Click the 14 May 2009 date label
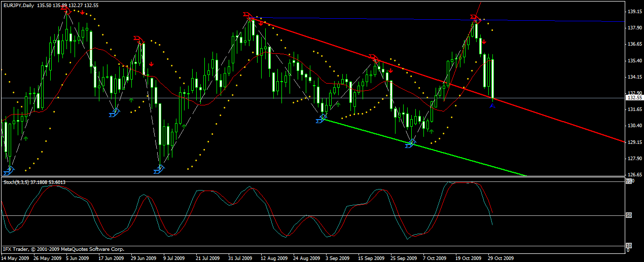 click(16, 257)
